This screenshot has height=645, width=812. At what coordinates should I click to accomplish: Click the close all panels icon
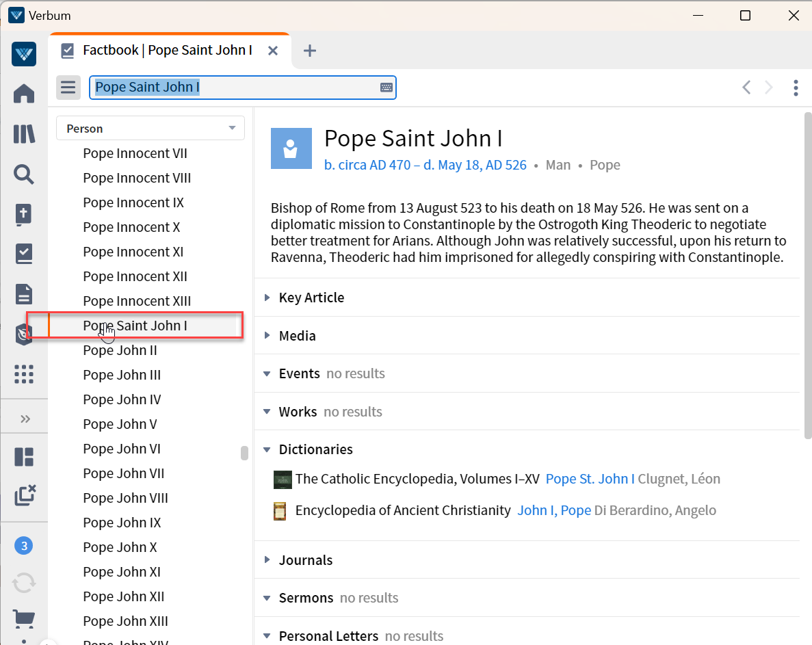click(x=25, y=495)
